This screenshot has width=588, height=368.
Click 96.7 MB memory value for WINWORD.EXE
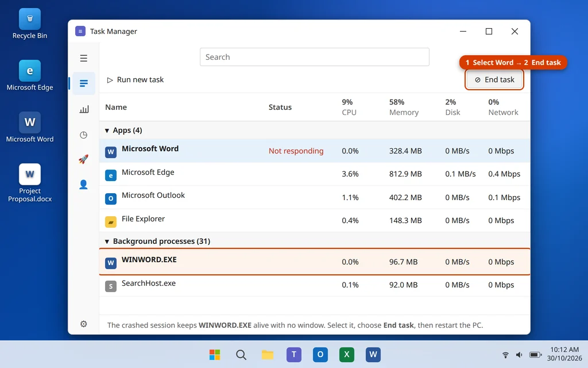pos(403,262)
